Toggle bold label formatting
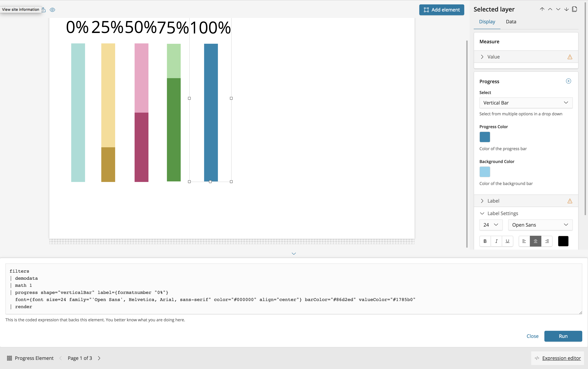This screenshot has height=369, width=588. (x=485, y=241)
